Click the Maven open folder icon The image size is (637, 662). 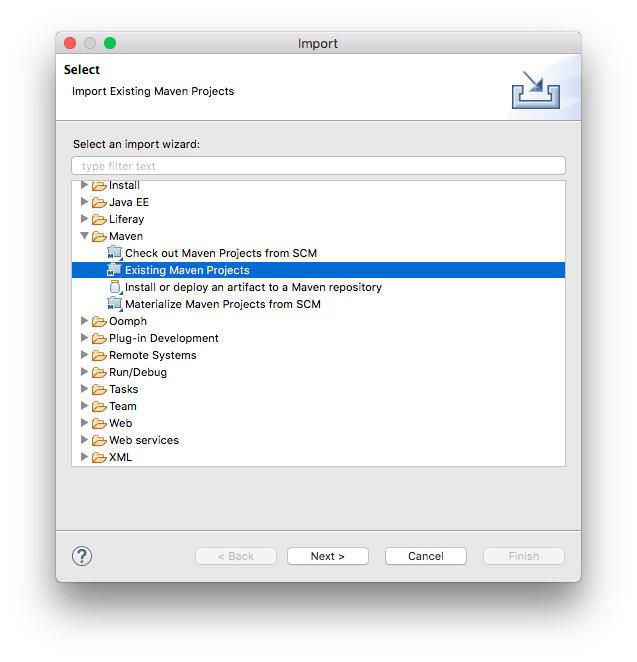[99, 236]
